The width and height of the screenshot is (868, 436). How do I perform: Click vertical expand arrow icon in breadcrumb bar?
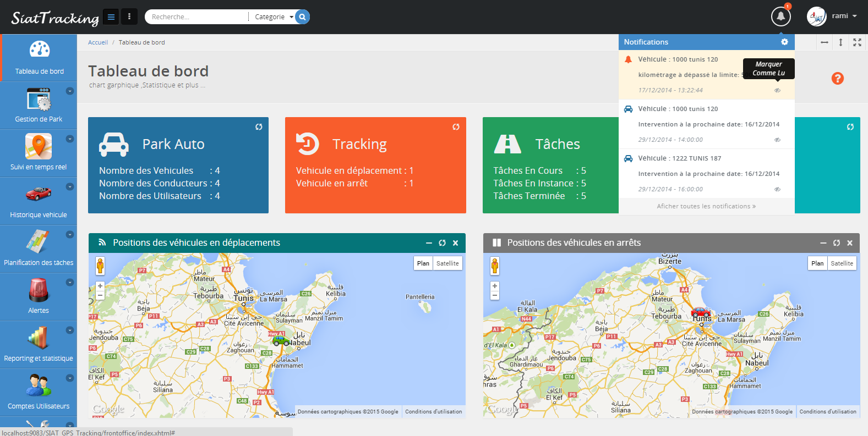[840, 42]
